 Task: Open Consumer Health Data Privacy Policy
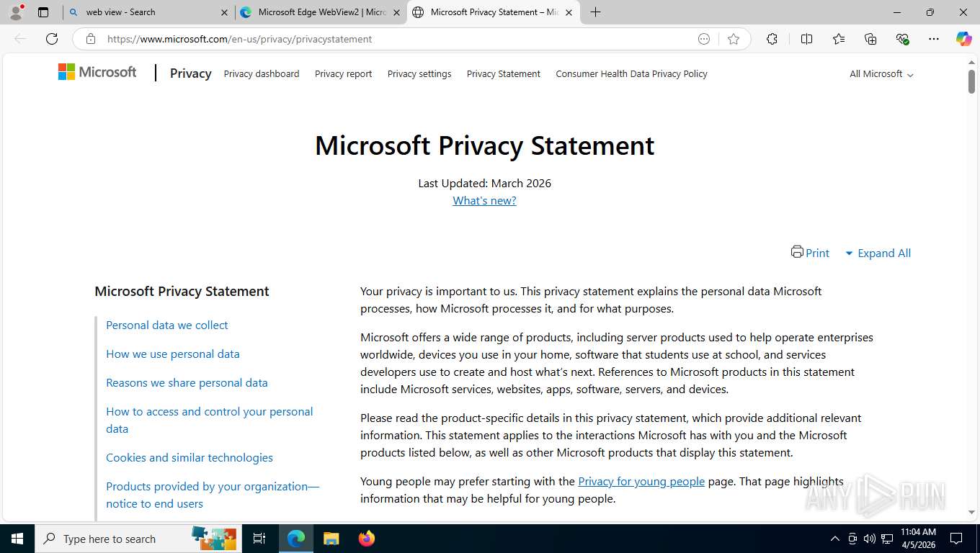631,74
